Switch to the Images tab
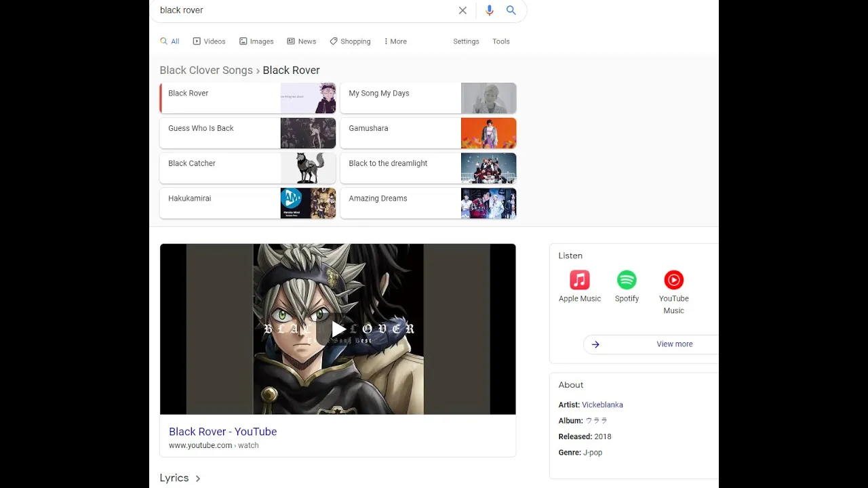The width and height of the screenshot is (868, 488). click(x=256, y=41)
